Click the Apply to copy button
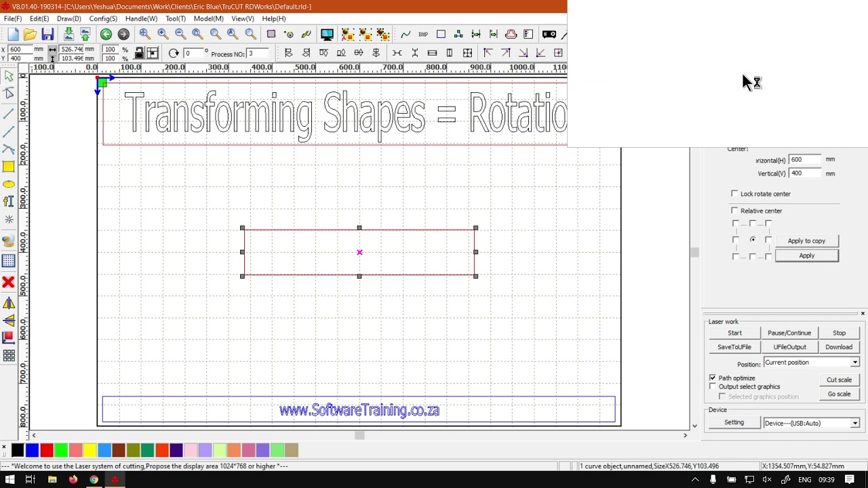 pyautogui.click(x=806, y=241)
